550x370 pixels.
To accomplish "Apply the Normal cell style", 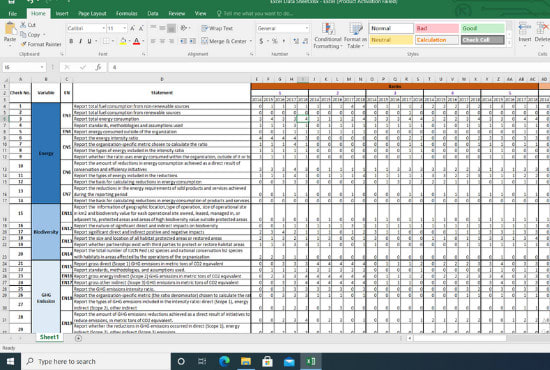I will tap(391, 28).
